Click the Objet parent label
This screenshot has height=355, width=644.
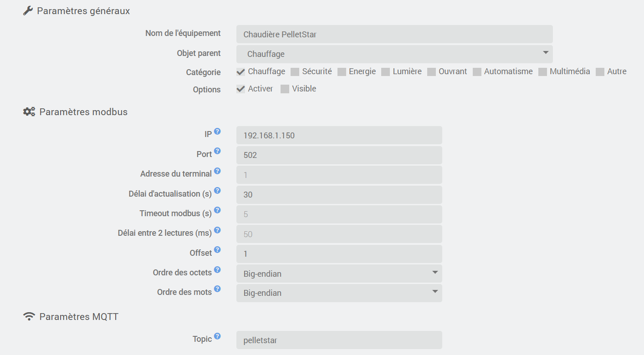coord(199,53)
